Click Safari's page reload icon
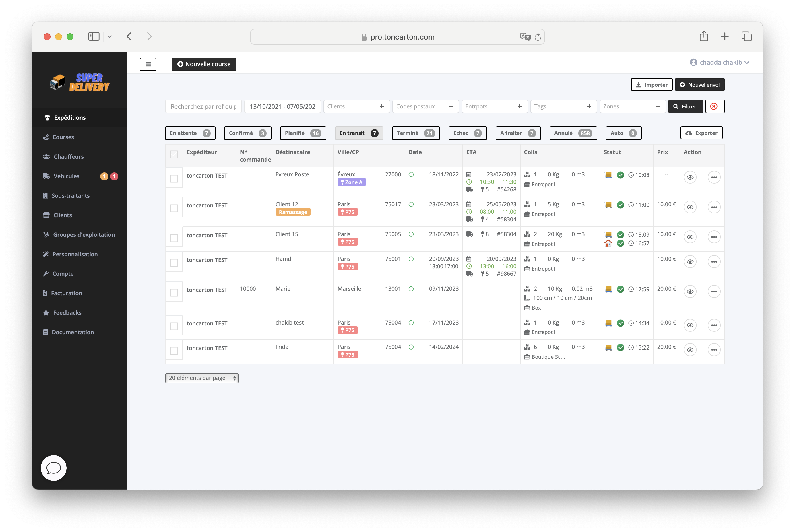The image size is (795, 532). coord(538,37)
